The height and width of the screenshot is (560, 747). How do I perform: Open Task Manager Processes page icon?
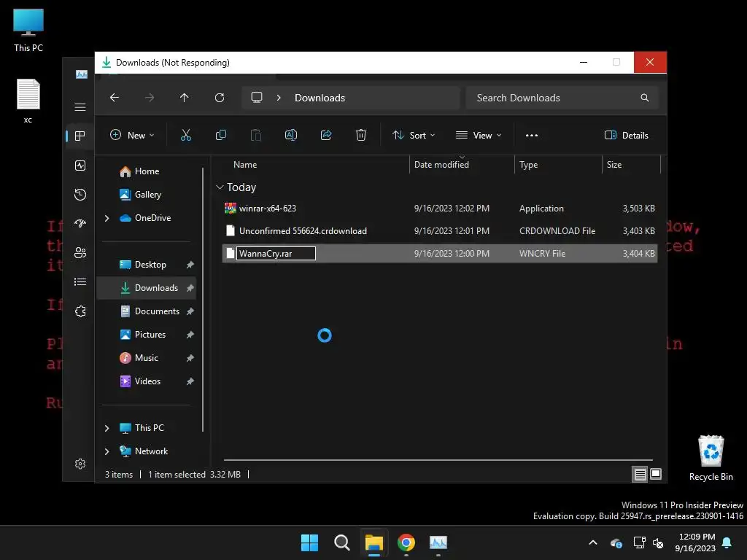coord(80,136)
